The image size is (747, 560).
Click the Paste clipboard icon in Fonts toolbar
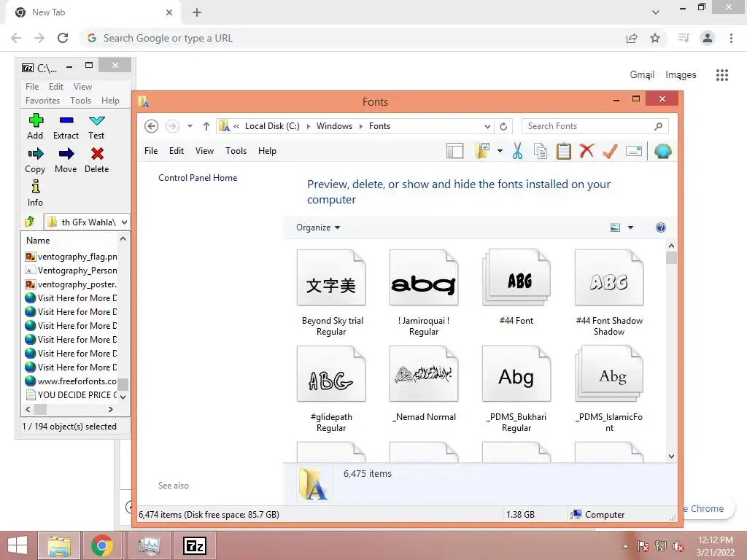564,151
